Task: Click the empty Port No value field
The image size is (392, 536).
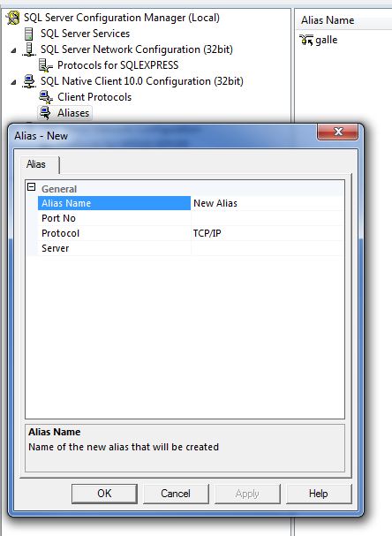Action: click(x=268, y=218)
